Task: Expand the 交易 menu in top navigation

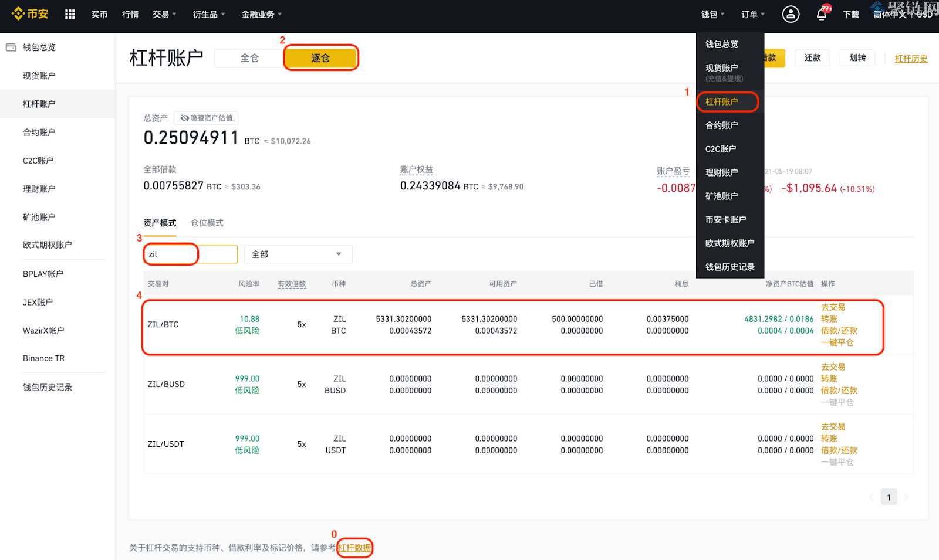Action: tap(164, 14)
